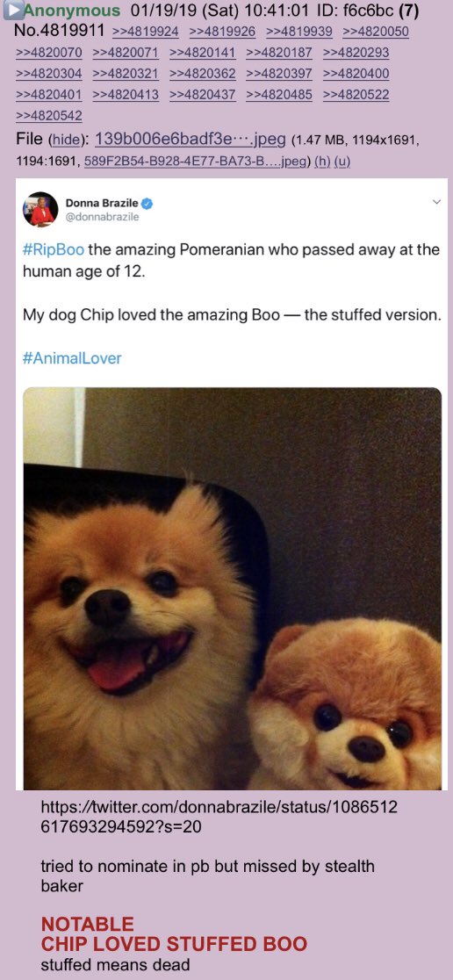
Task: Click the #AnimalLover hashtag
Action: coord(72,358)
